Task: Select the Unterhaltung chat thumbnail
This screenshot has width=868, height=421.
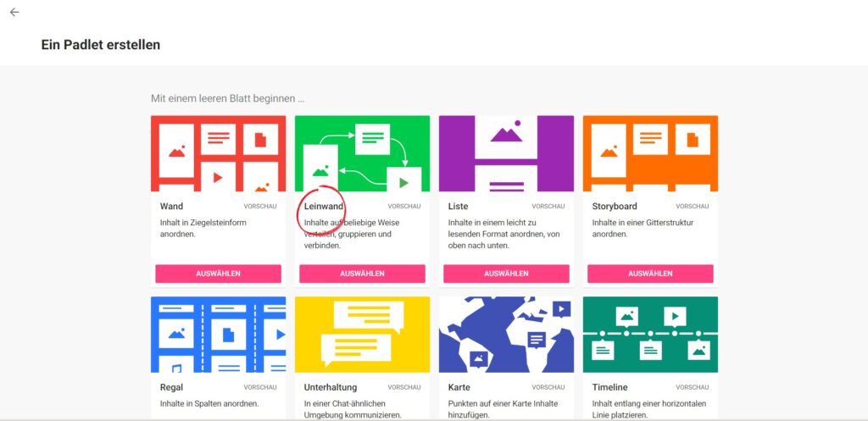Action: 362,334
